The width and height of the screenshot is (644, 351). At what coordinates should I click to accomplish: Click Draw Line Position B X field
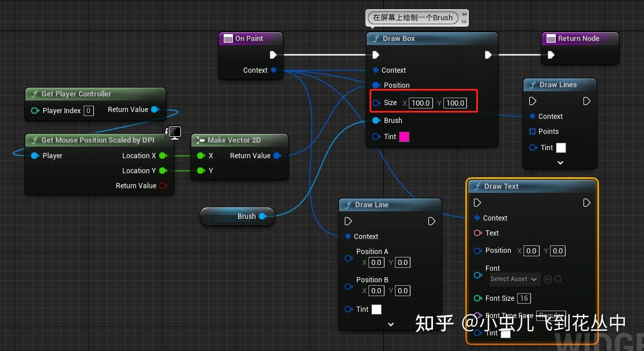pos(376,290)
